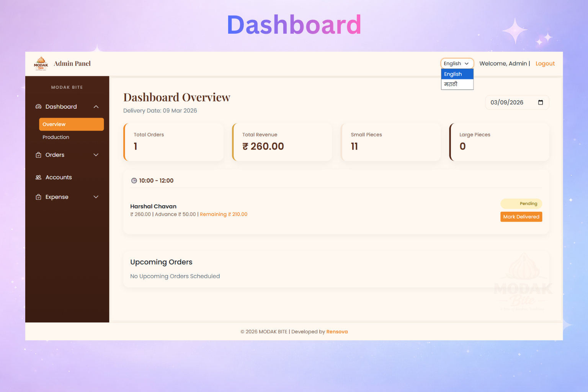Viewport: 588px width, 392px height.
Task: Click the clock icon beside 10:00 - 12:00
Action: click(x=134, y=181)
